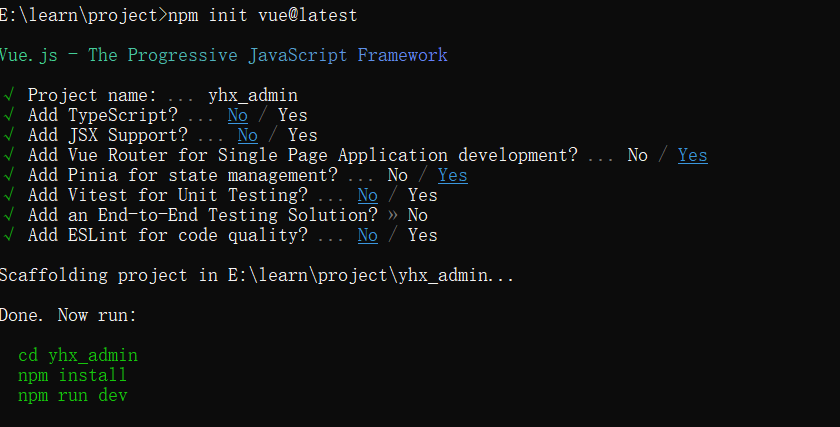Image resolution: width=840 pixels, height=427 pixels.
Task: Click the checkmark beside End-to-End Testing
Action: [9, 215]
